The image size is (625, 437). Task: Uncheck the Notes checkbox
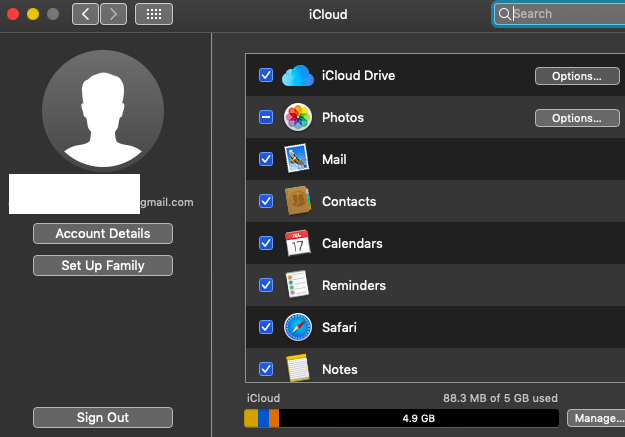pos(266,369)
